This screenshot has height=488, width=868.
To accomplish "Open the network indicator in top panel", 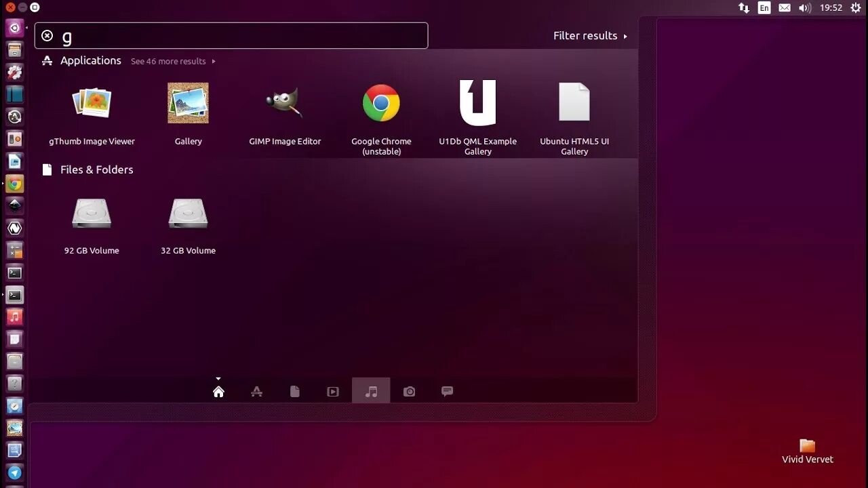I will [x=744, y=8].
